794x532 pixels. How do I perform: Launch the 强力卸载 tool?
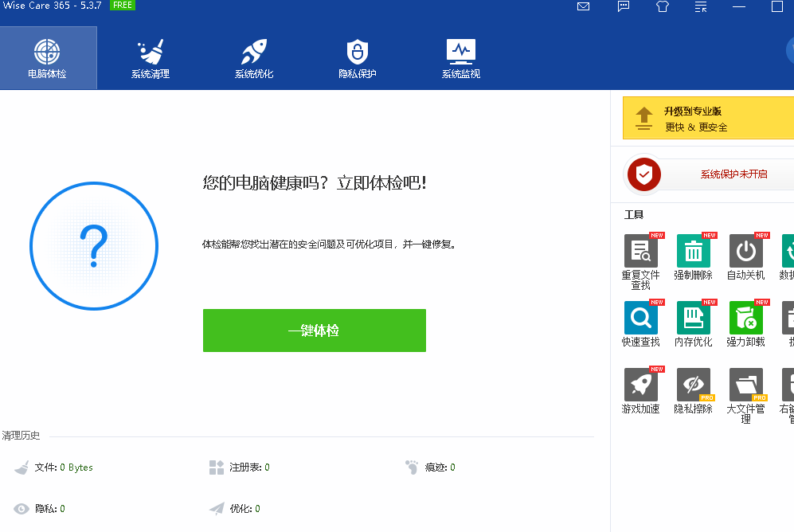tap(746, 324)
